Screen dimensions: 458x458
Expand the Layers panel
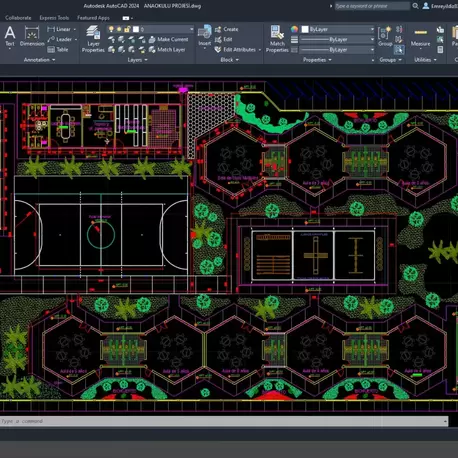pos(137,60)
